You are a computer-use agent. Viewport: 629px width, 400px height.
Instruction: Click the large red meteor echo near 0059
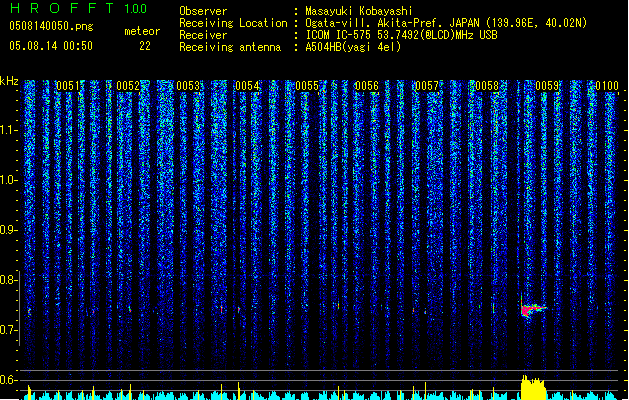tap(532, 309)
